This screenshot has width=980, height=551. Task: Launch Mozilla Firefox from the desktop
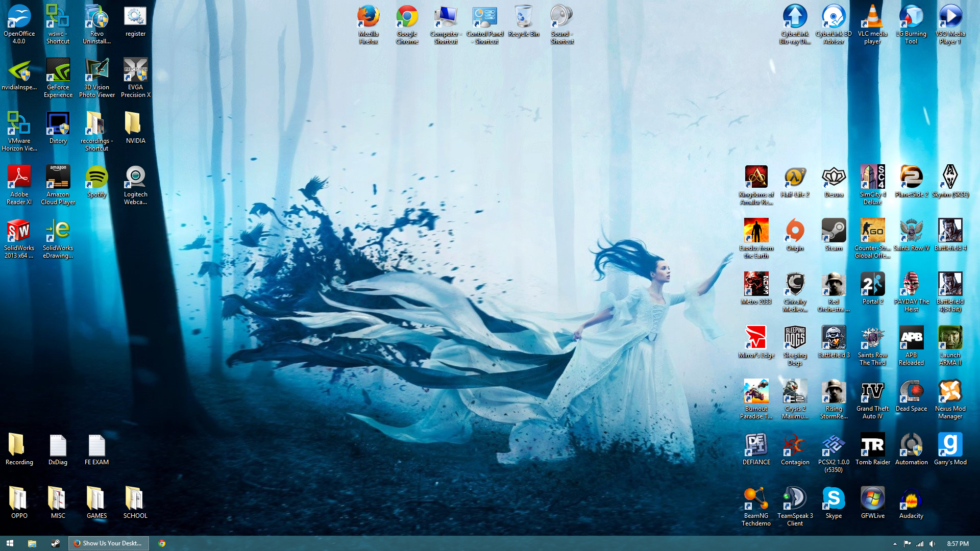coord(369,24)
